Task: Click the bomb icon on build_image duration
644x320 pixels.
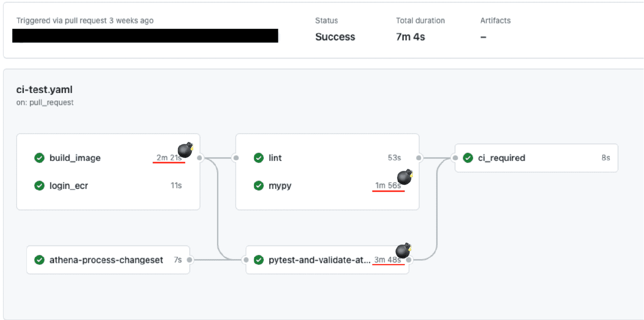Action: click(x=185, y=150)
